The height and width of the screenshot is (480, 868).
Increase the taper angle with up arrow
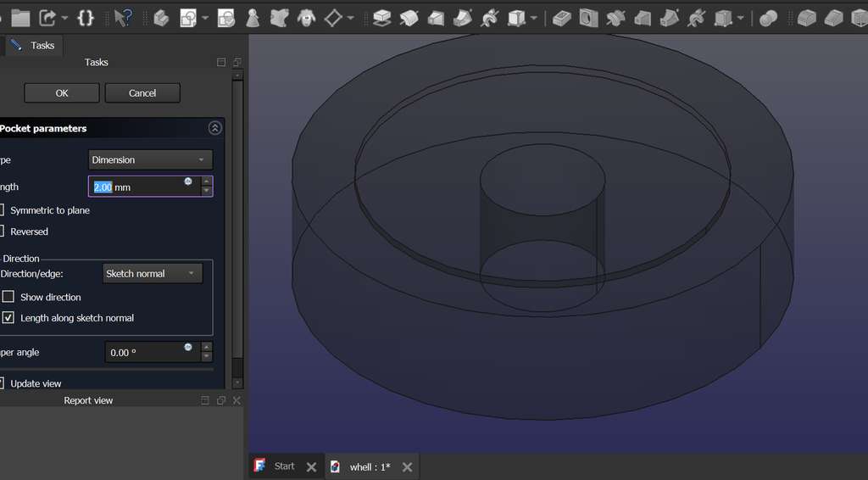(207, 347)
